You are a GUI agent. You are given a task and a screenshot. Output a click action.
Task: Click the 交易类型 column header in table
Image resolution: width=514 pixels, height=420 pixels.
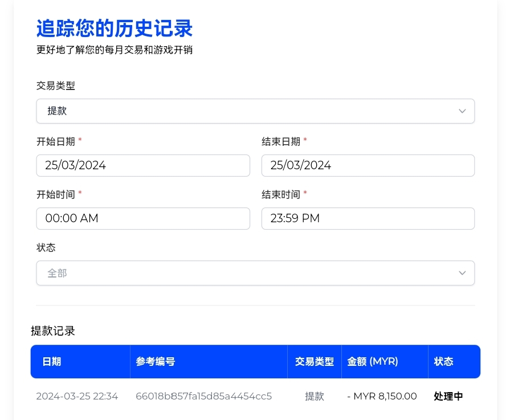(x=314, y=362)
